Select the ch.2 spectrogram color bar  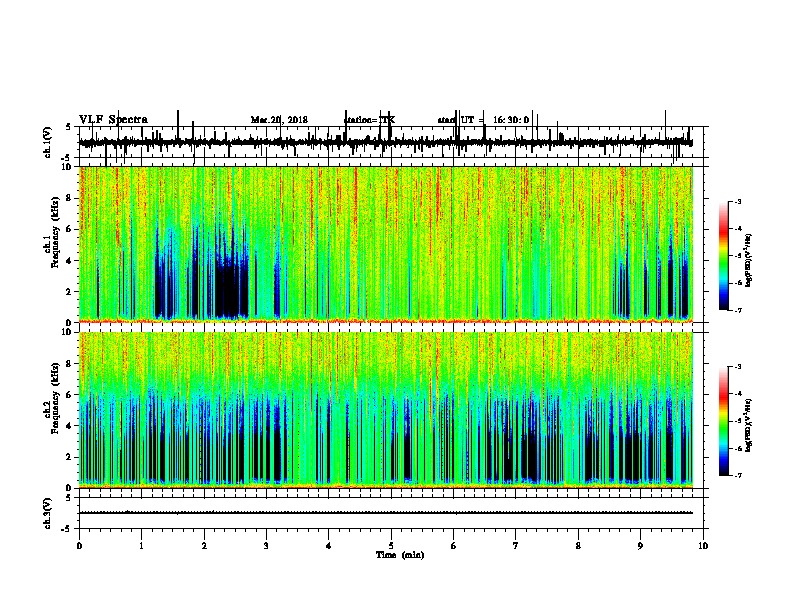point(724,421)
